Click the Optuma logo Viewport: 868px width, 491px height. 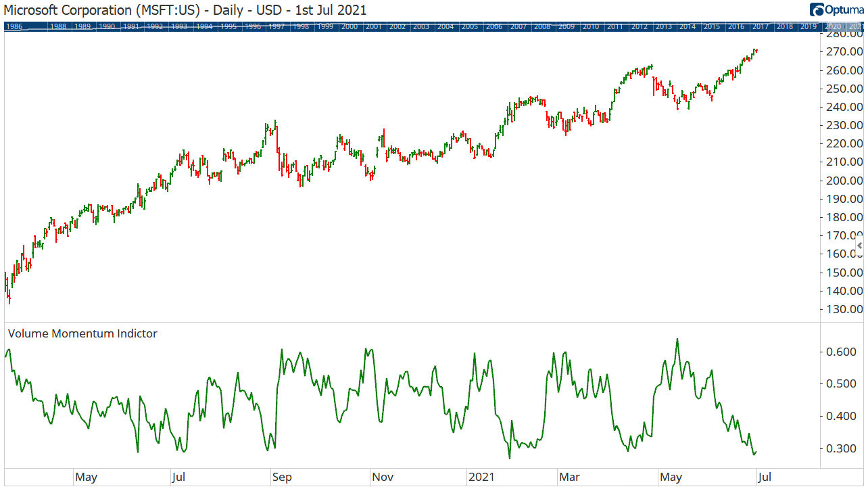coord(838,9)
